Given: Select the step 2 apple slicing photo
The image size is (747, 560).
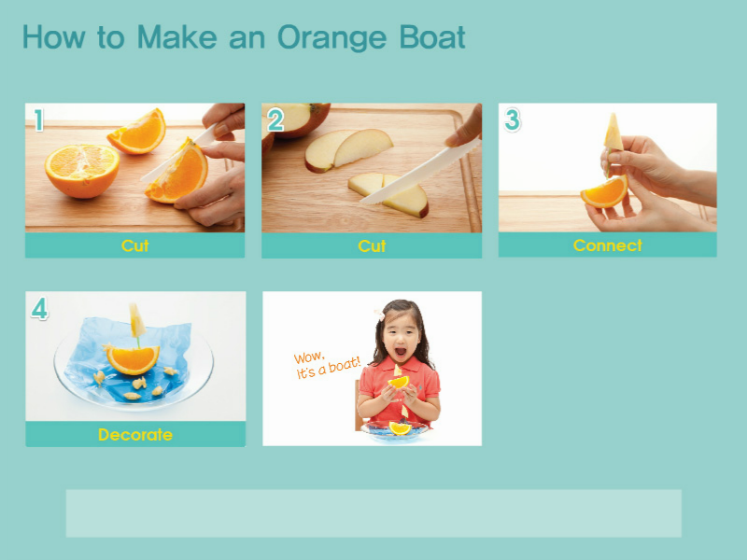Looking at the screenshot, I should [x=372, y=168].
